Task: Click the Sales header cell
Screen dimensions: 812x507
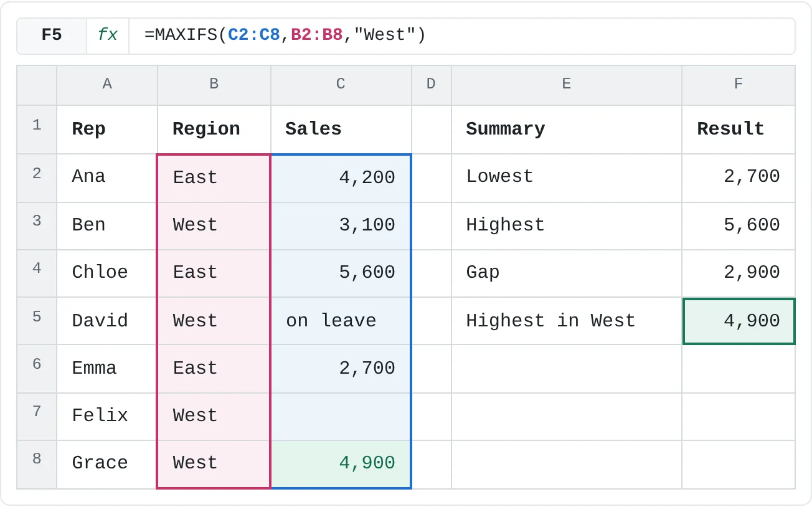Action: pyautogui.click(x=341, y=130)
